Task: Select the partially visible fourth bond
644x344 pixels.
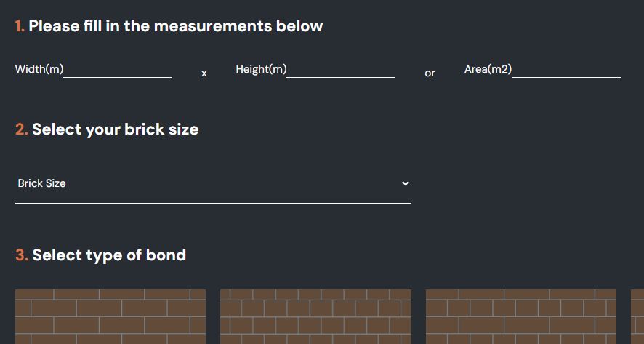Action: pyautogui.click(x=637, y=316)
